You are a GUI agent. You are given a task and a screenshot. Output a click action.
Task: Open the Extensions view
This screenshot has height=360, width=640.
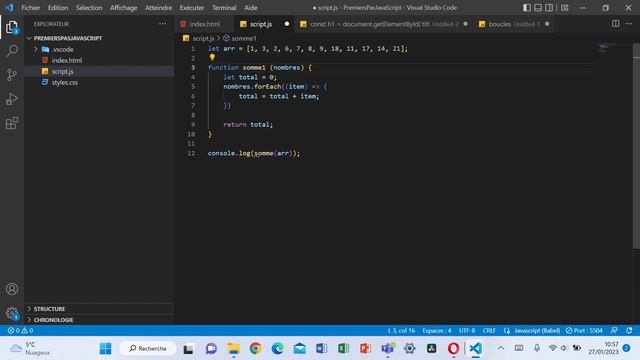click(x=12, y=123)
